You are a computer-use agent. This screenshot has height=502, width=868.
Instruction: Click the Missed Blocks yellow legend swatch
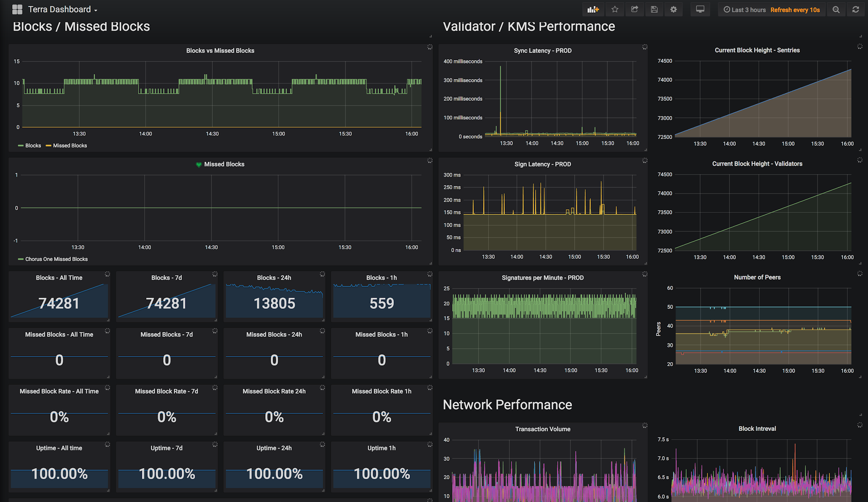48,145
